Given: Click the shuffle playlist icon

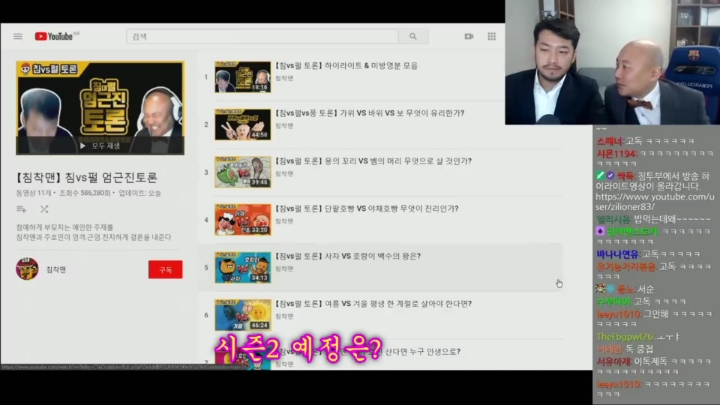Looking at the screenshot, I should [x=44, y=209].
